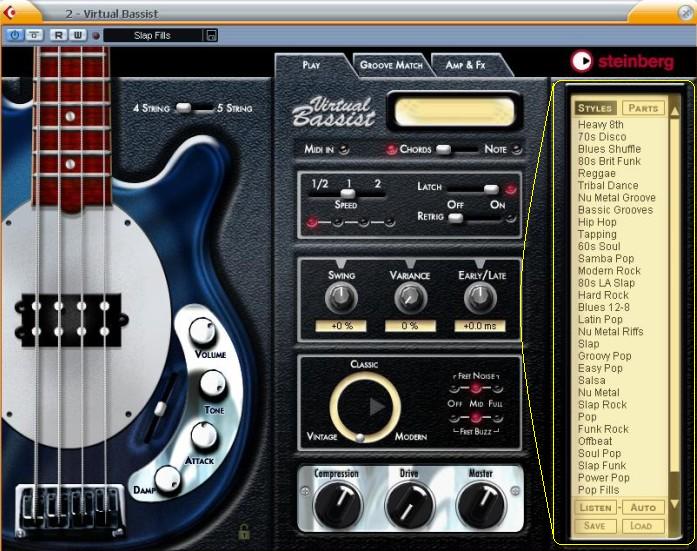The width and height of the screenshot is (697, 551).
Task: Click the Variance value field 0 %
Action: click(410, 326)
